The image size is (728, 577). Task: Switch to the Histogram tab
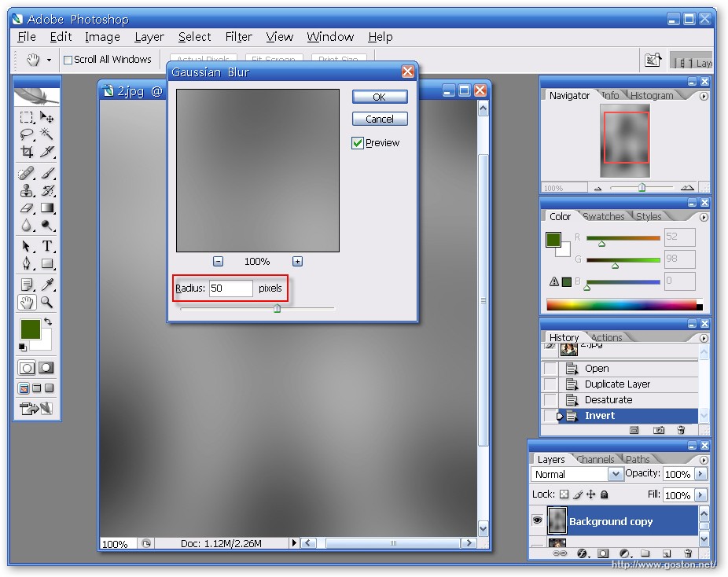(652, 95)
